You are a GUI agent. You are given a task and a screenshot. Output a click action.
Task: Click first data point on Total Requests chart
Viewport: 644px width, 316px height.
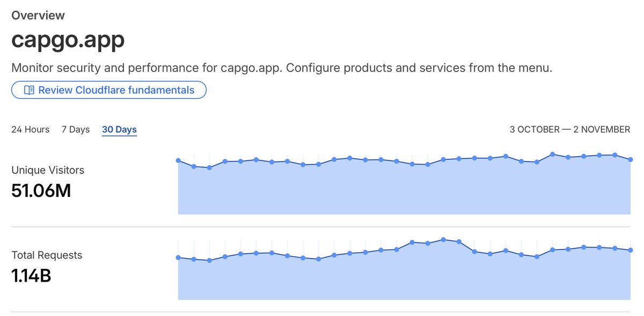pos(178,258)
